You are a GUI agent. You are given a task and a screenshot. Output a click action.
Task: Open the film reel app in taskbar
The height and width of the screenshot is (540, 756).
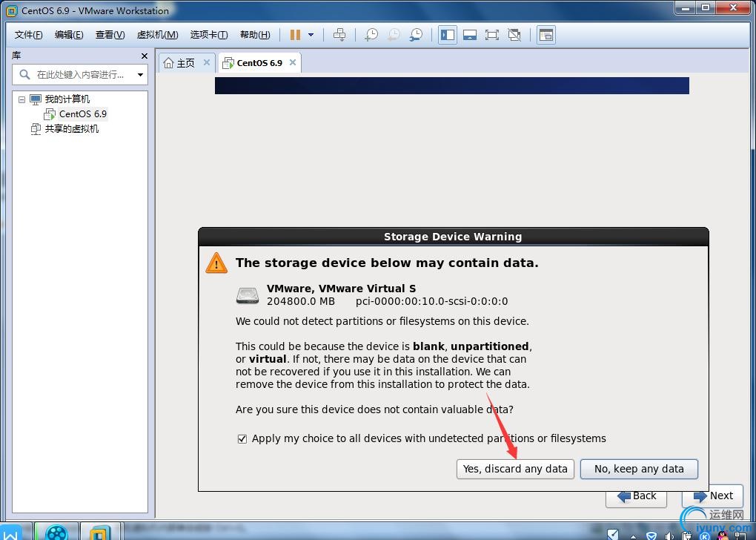click(56, 531)
